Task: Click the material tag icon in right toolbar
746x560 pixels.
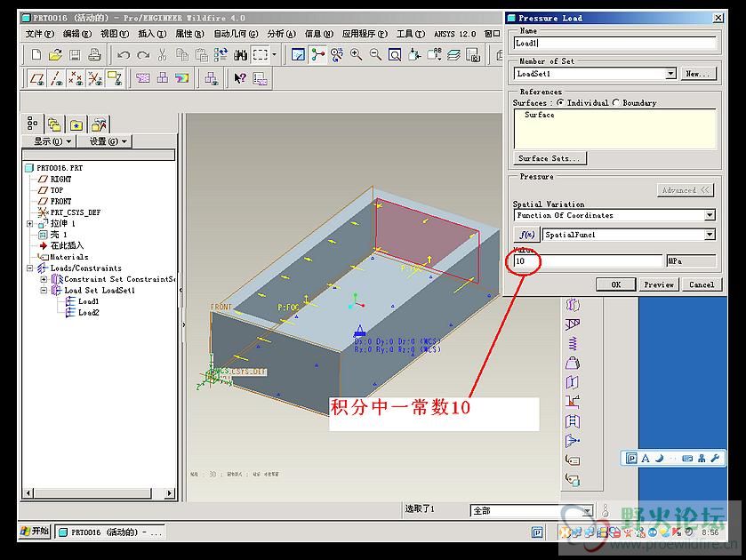Action: [x=573, y=460]
